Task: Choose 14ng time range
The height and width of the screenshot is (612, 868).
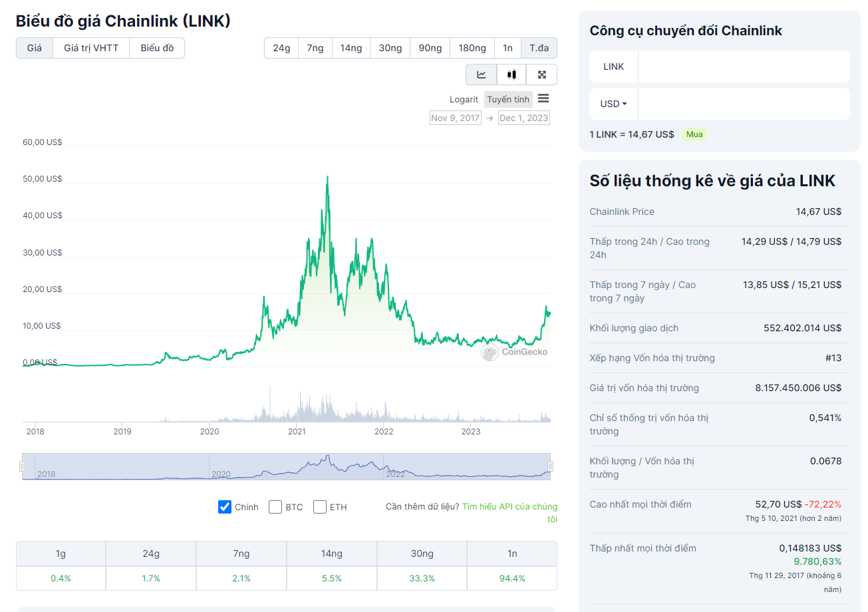Action: [x=351, y=48]
